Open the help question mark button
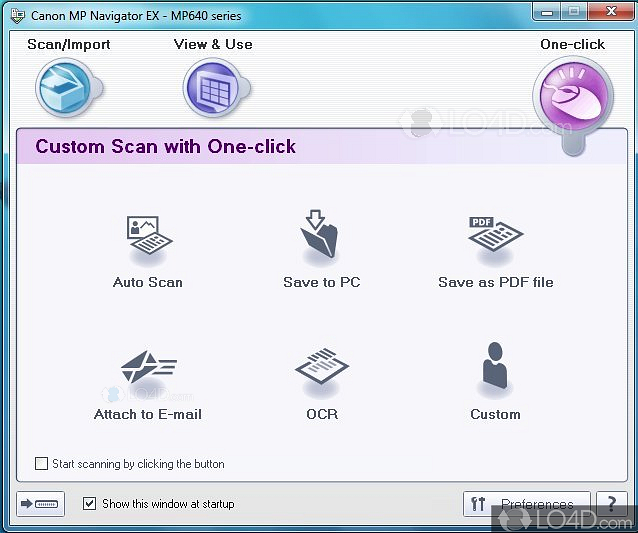Screen dimensions: 638x533 coord(612,504)
